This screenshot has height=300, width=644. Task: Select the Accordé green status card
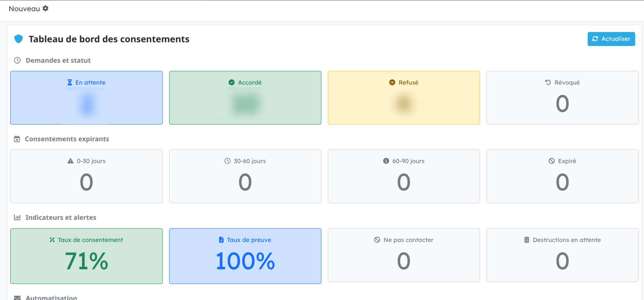[x=245, y=98]
